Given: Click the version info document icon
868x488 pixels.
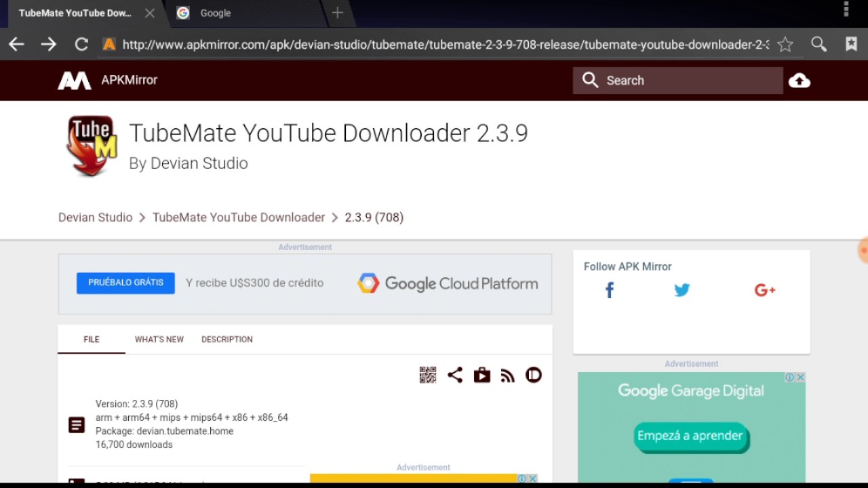Looking at the screenshot, I should [77, 425].
